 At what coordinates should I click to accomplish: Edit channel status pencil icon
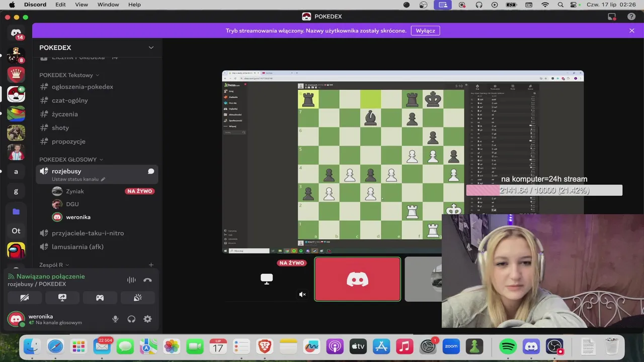(x=103, y=179)
